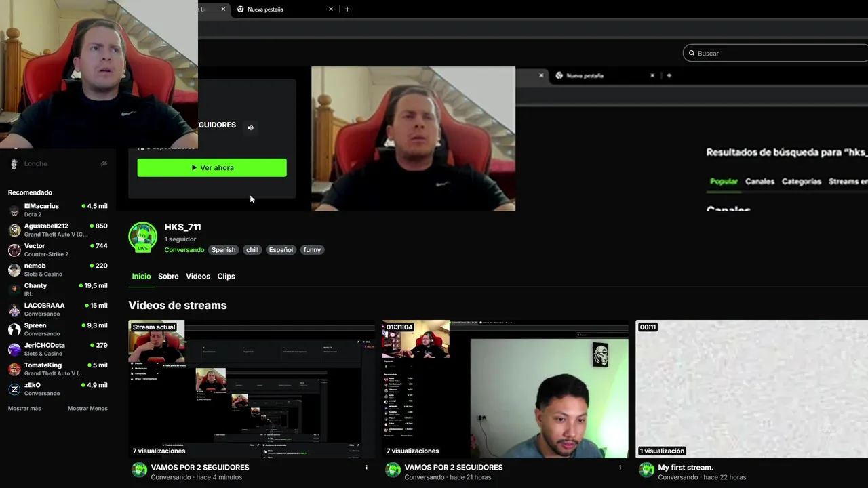Close the Nueva pestaña browser tab
The image size is (868, 488).
click(331, 9)
